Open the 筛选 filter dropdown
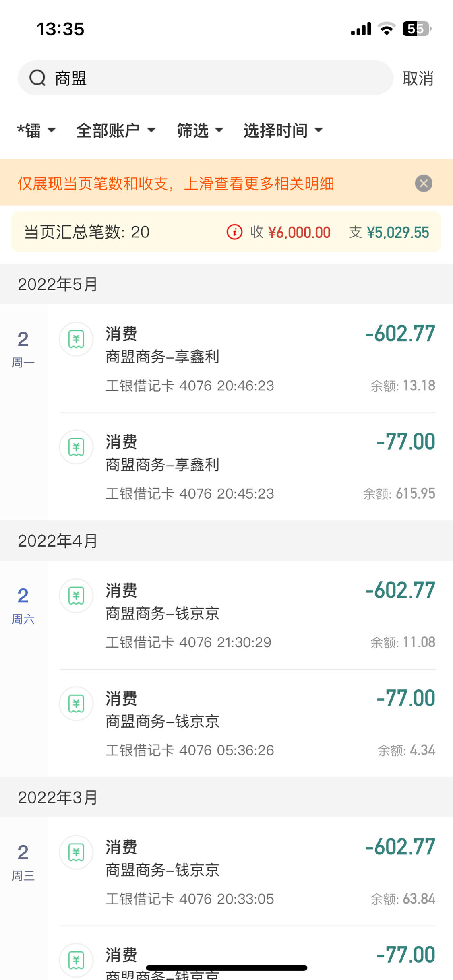The image size is (453, 980). pos(200,130)
